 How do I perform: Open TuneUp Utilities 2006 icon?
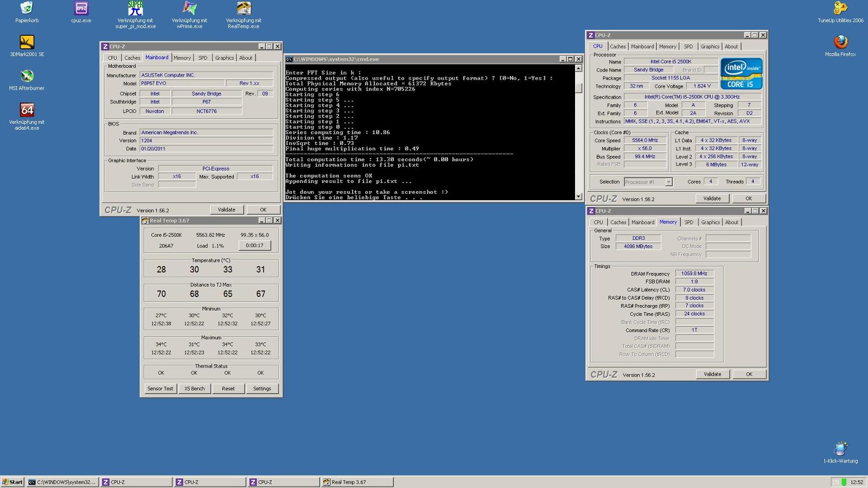click(840, 8)
